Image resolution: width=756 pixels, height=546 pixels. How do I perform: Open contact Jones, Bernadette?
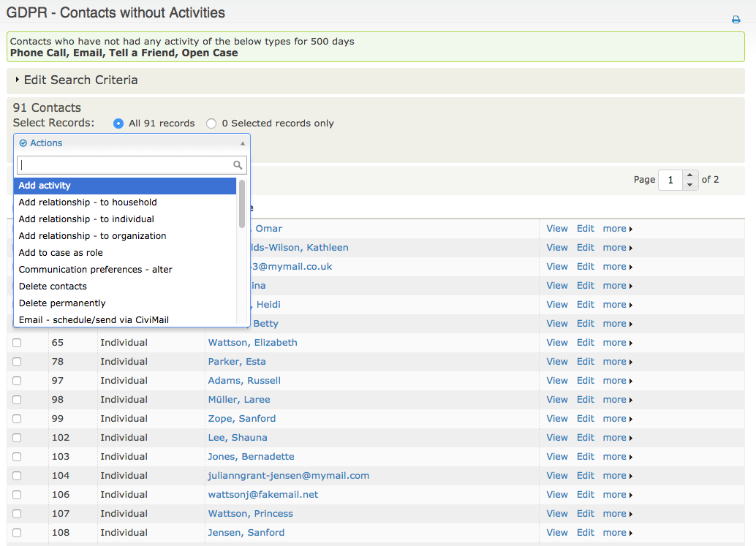(251, 457)
